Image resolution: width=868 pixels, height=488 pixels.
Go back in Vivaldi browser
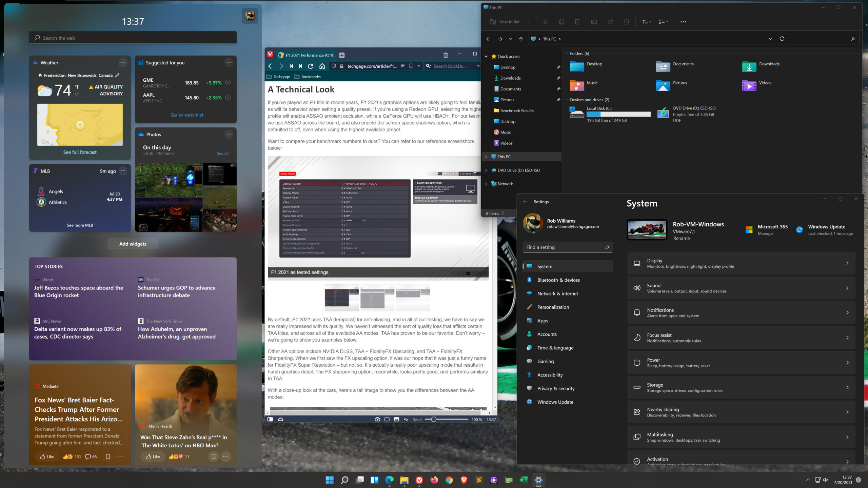click(270, 66)
